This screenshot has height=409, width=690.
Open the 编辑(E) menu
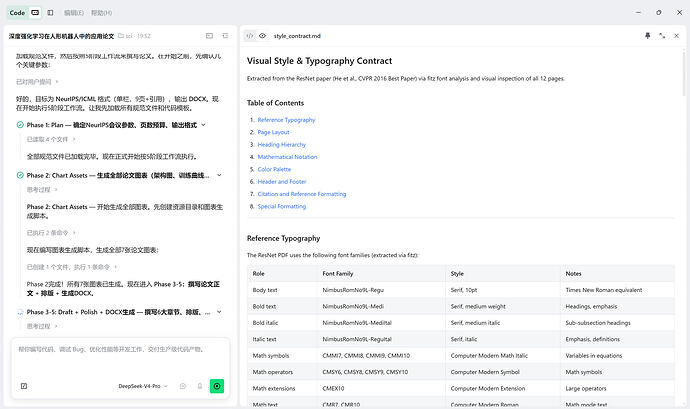tap(73, 13)
